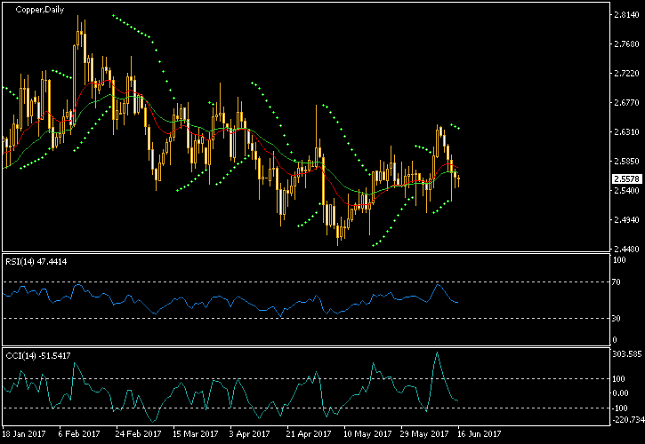
Task: Click the CCI -100 level label
Action: coord(620,408)
